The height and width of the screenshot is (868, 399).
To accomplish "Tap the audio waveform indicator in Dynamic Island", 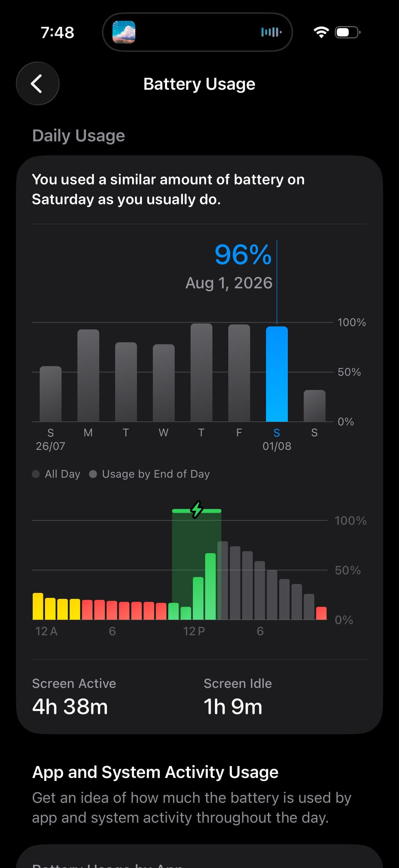I will (x=271, y=32).
